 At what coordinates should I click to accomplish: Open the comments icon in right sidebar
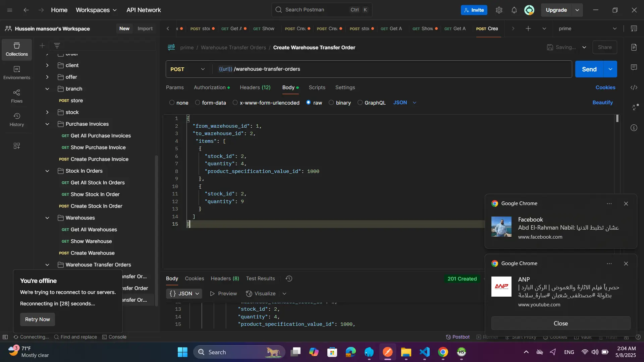(x=634, y=67)
